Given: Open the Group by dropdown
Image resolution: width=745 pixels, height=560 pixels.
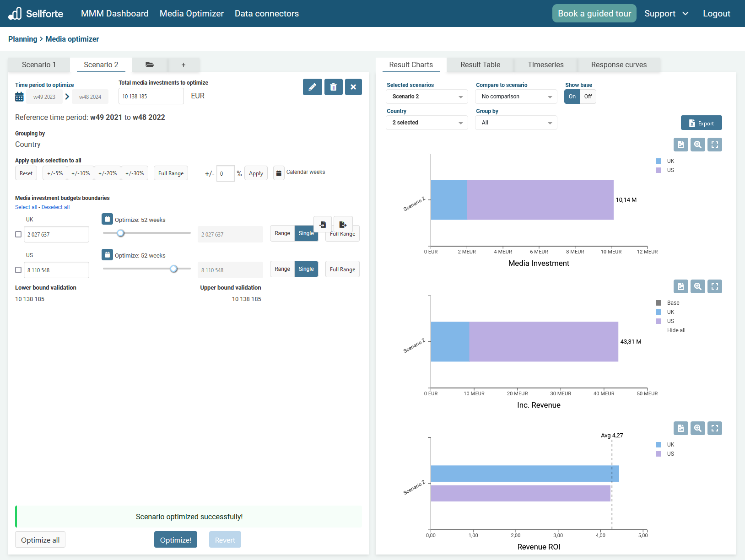Looking at the screenshot, I should 516,123.
